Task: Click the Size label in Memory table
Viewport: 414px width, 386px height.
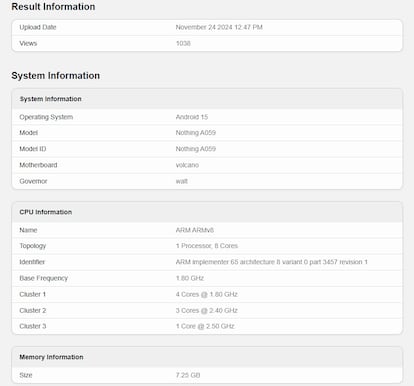Action: point(26,375)
